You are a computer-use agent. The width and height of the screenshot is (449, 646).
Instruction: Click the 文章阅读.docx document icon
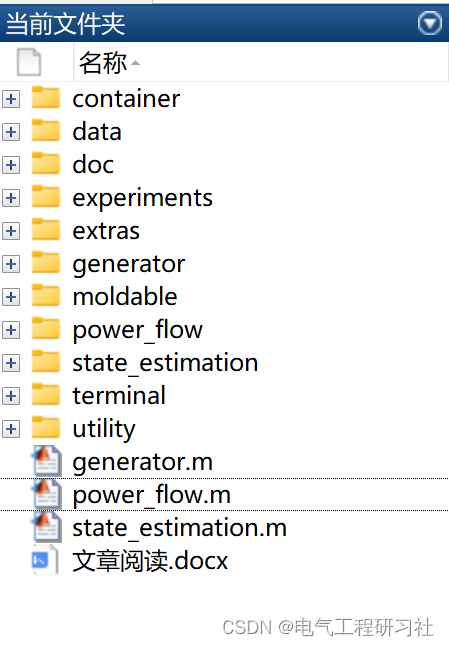(x=45, y=559)
